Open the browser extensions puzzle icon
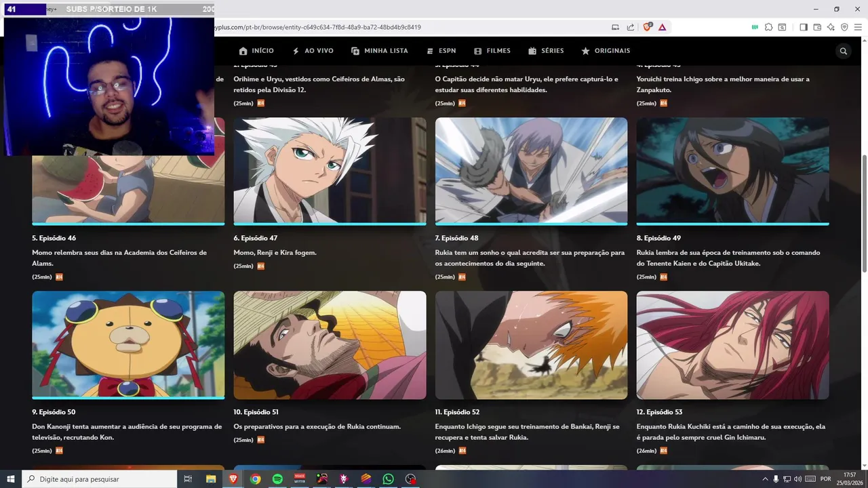The image size is (868, 488). coord(768,27)
